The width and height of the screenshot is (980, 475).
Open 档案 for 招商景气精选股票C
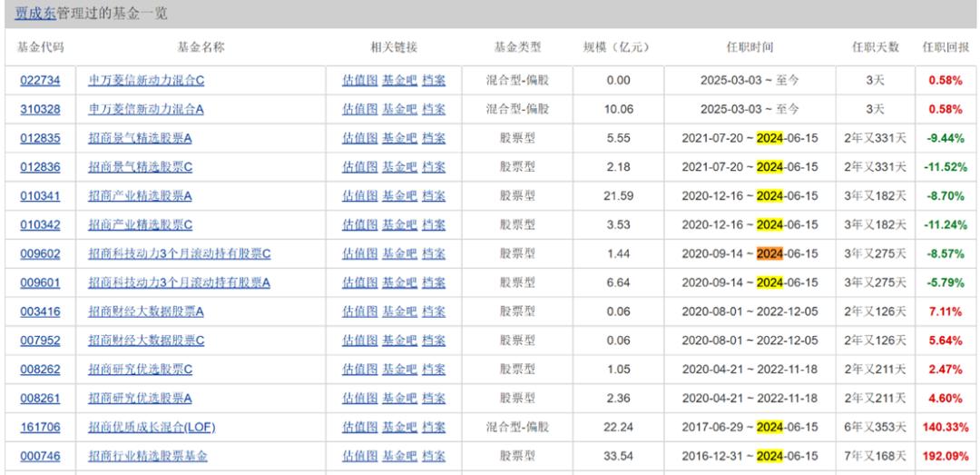click(x=434, y=167)
